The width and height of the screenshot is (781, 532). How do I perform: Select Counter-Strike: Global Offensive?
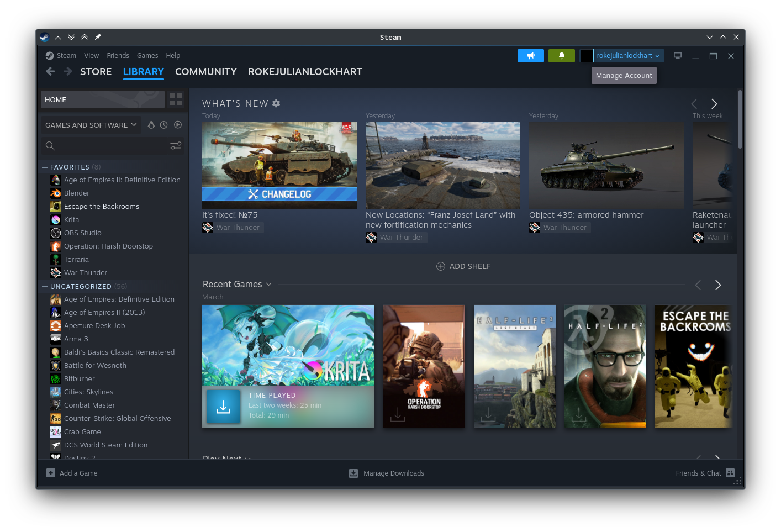pos(117,419)
